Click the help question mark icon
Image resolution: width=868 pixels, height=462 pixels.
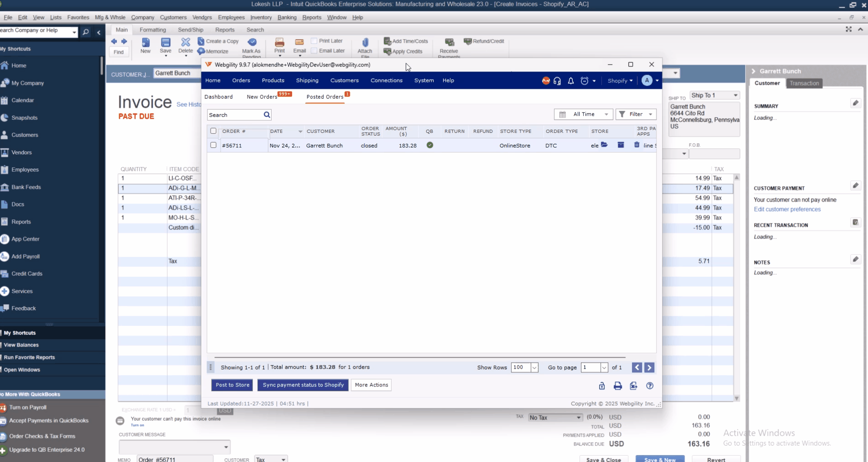[x=650, y=386]
